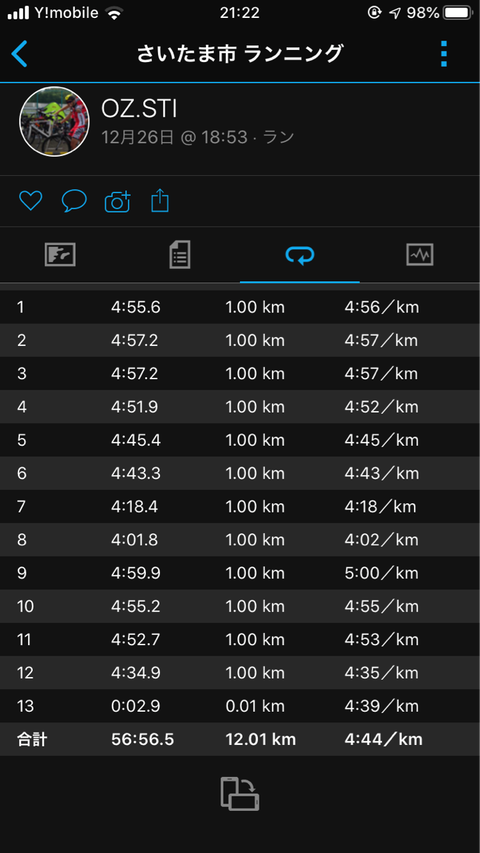Tap the 合計 total row
This screenshot has height=853, width=480.
[240, 739]
